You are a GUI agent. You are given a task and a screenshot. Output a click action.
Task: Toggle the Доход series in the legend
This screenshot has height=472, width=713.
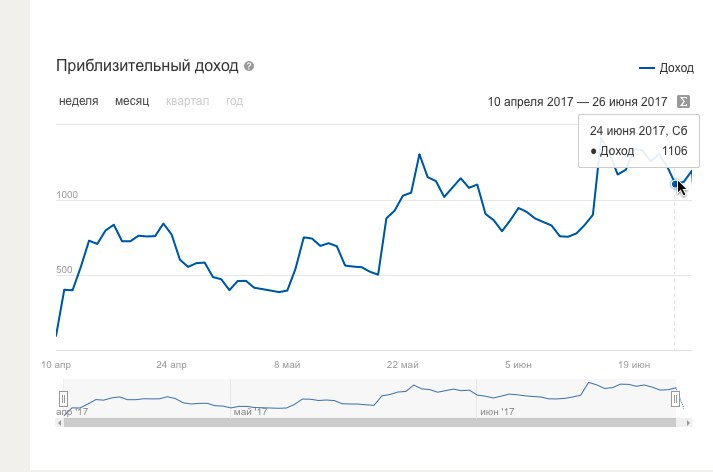tap(666, 68)
